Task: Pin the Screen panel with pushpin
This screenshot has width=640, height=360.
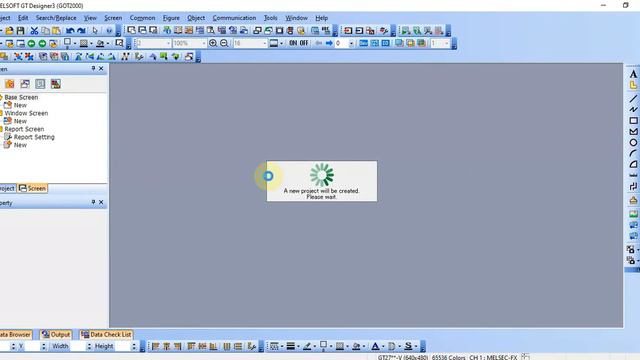Action: coord(93,69)
